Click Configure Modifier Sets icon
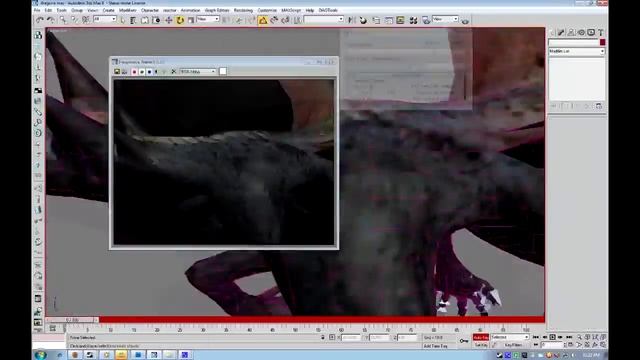 pos(598,106)
